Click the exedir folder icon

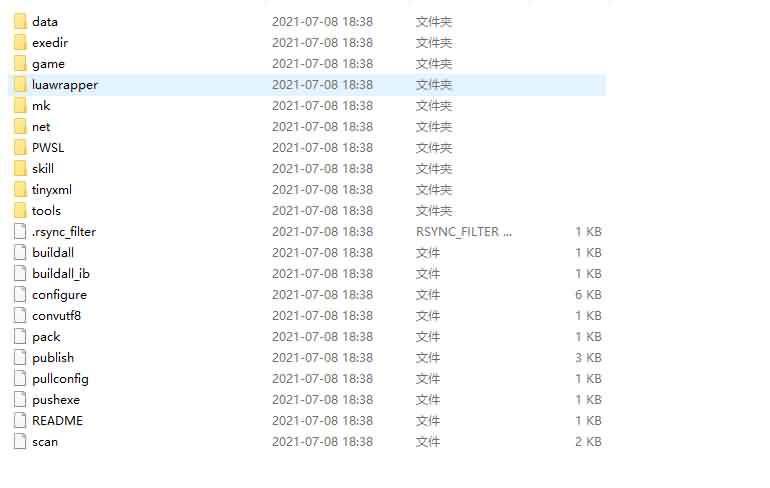pyautogui.click(x=20, y=43)
